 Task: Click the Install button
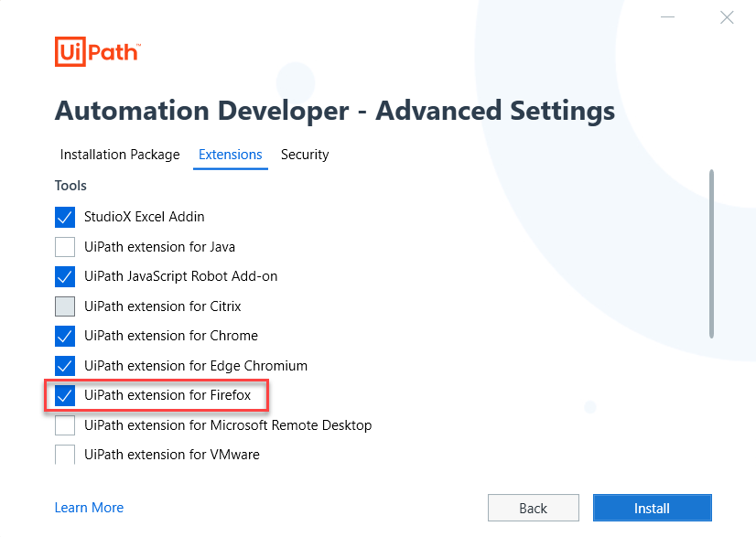(652, 507)
